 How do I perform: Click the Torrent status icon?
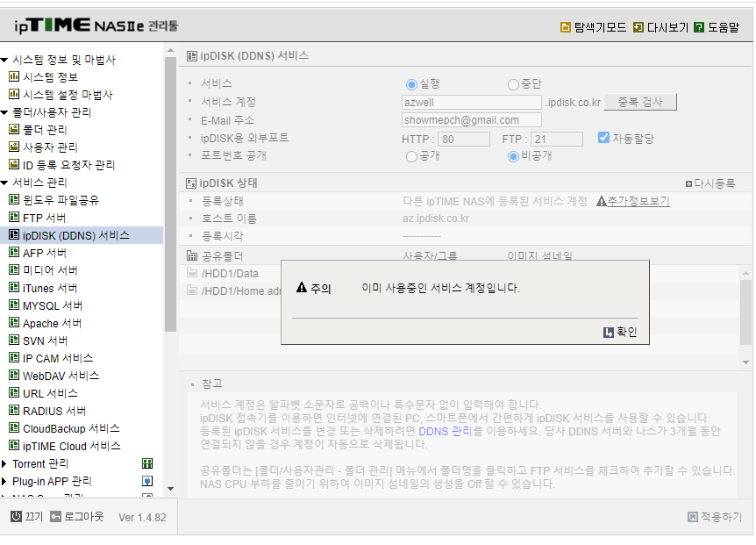tap(147, 463)
